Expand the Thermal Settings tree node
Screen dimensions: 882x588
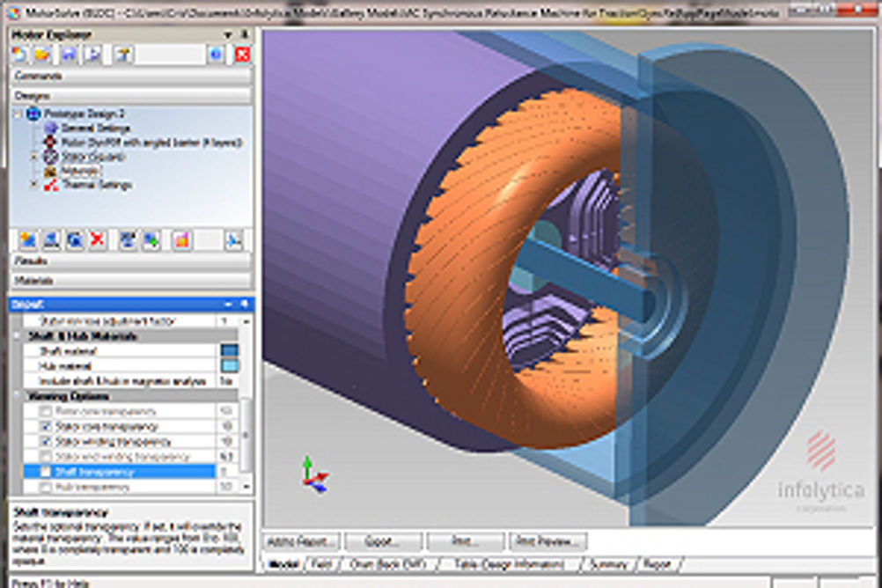[34, 185]
